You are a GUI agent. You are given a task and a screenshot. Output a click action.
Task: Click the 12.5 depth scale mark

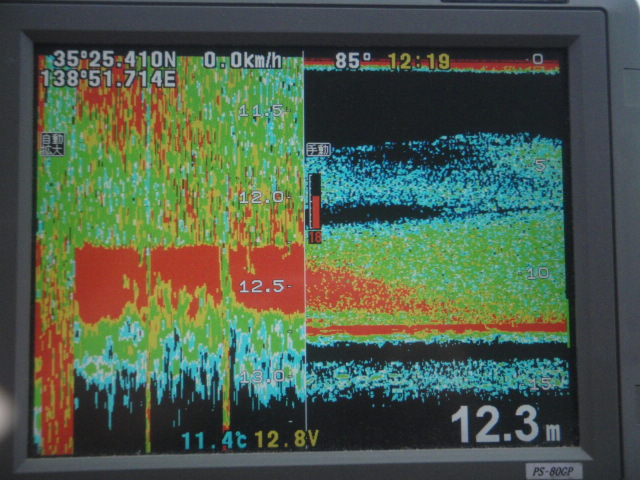pos(259,286)
